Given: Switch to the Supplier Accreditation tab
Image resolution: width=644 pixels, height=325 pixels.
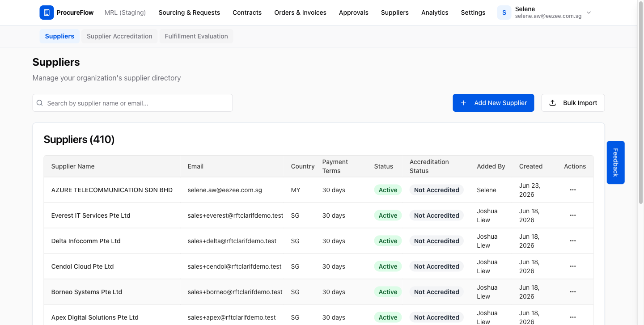Looking at the screenshot, I should click(119, 36).
